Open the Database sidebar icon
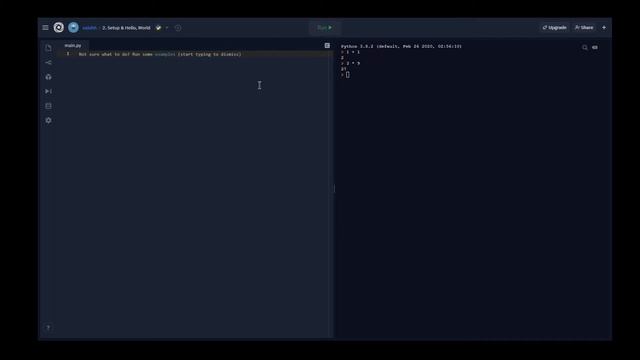 [49, 106]
